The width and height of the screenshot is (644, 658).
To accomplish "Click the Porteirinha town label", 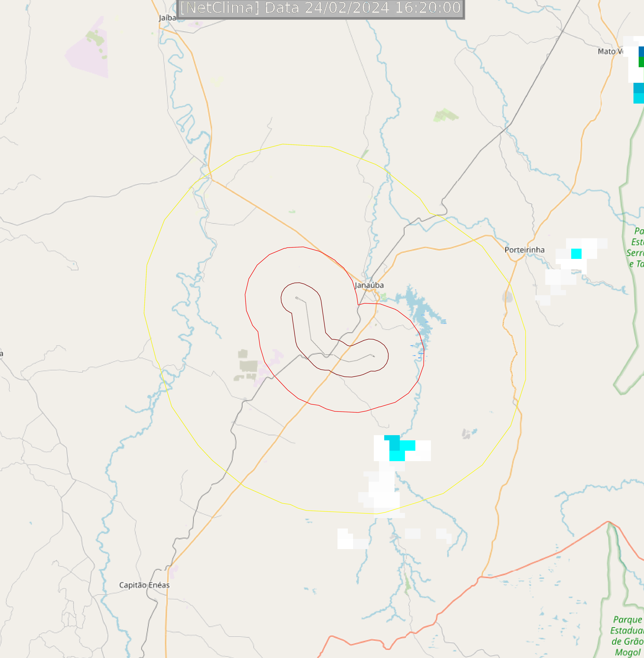I will [x=525, y=250].
